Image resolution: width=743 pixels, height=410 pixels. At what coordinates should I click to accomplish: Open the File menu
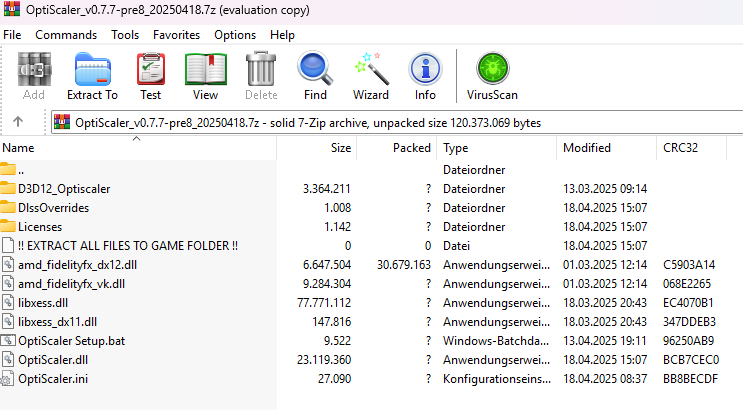click(12, 35)
